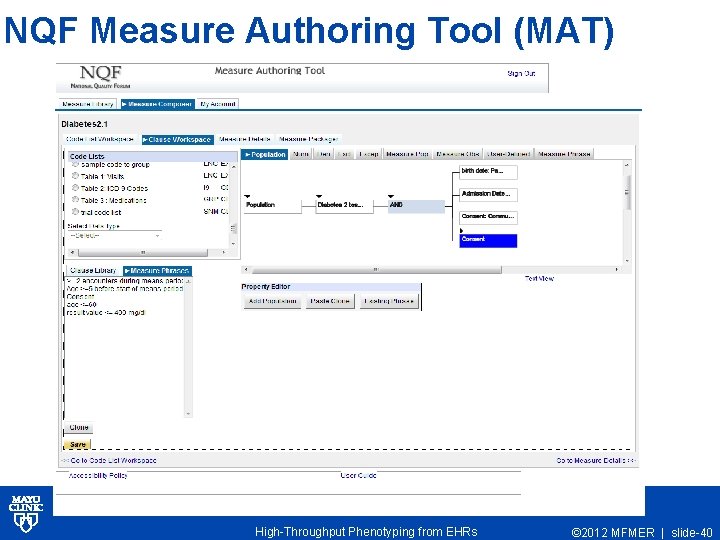Expand the blue Consent node triangle

pyautogui.click(x=461, y=231)
